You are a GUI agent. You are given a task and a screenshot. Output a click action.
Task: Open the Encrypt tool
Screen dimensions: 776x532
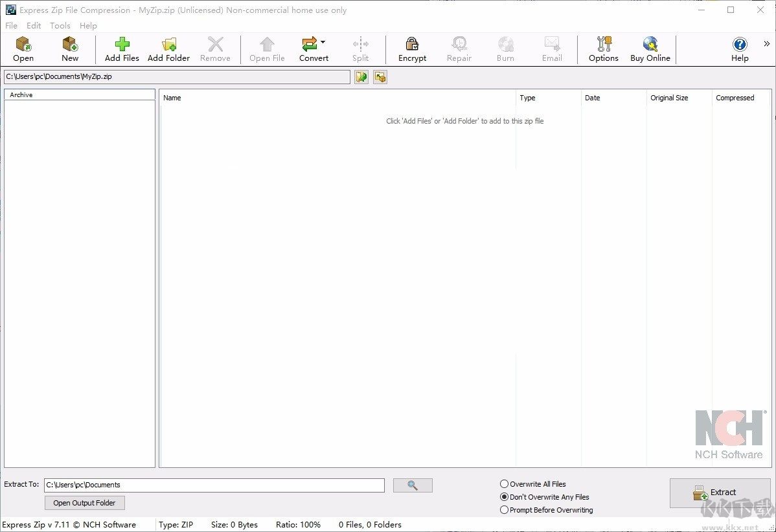click(x=411, y=49)
